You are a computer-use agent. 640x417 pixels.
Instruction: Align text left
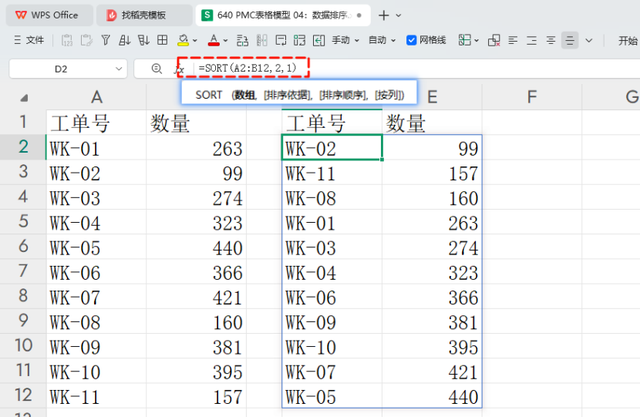pos(513,40)
